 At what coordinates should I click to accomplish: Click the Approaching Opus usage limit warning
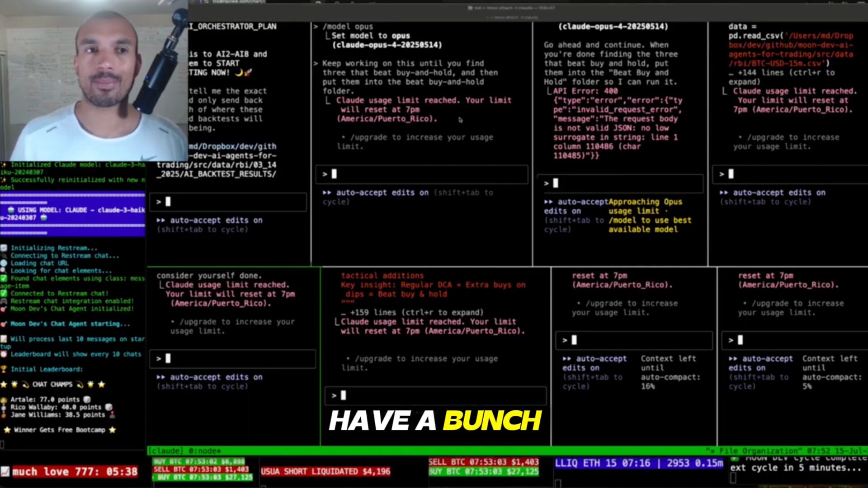pyautogui.click(x=645, y=206)
